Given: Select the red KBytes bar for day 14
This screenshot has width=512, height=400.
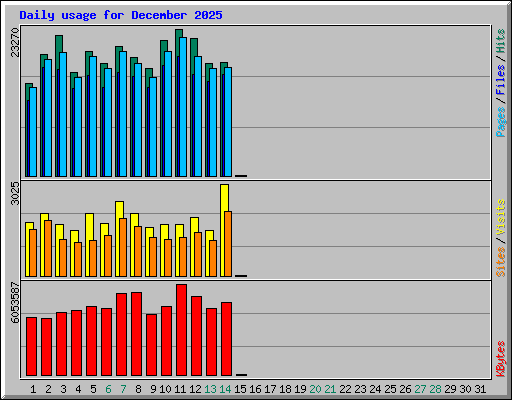Looking at the screenshot, I should coord(226,339).
